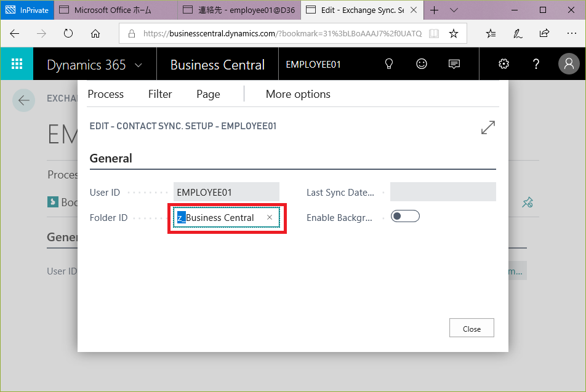
Task: Click the add notes pen icon
Action: coord(518,34)
